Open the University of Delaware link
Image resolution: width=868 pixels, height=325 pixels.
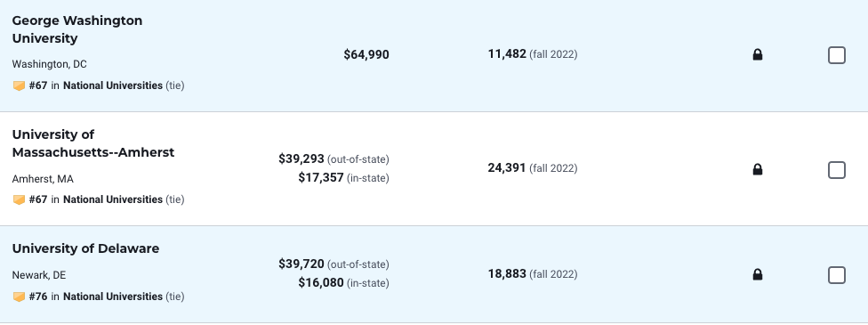tap(85, 248)
